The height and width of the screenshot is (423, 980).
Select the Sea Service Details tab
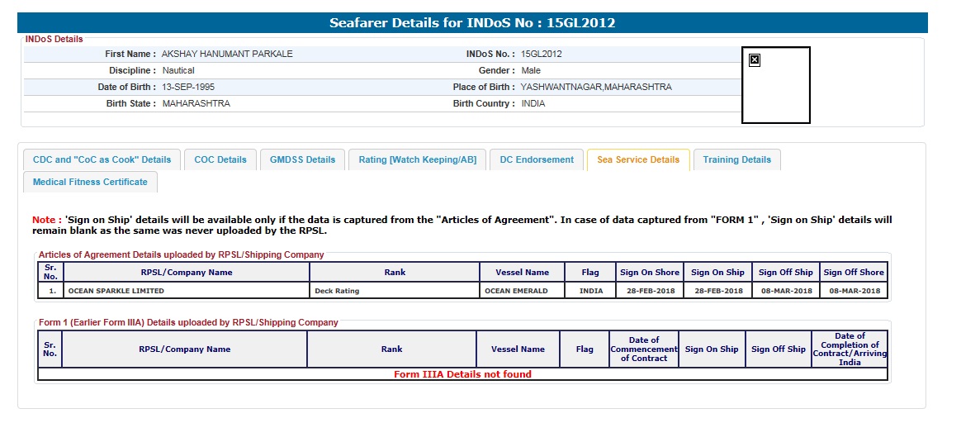(x=637, y=160)
